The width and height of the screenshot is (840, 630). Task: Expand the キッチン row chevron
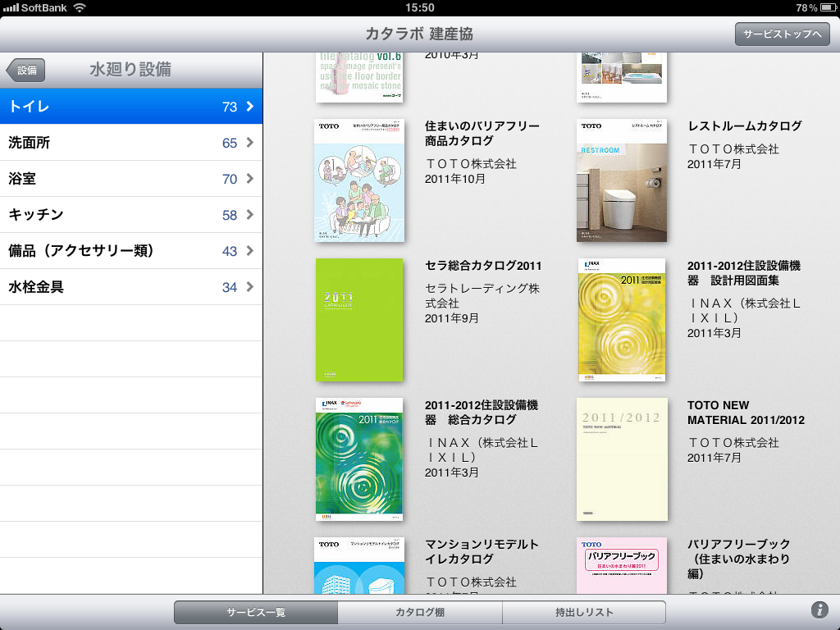tap(249, 215)
